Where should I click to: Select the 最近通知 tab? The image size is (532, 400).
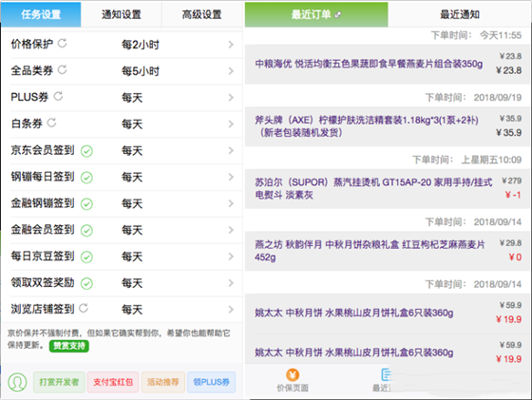460,14
